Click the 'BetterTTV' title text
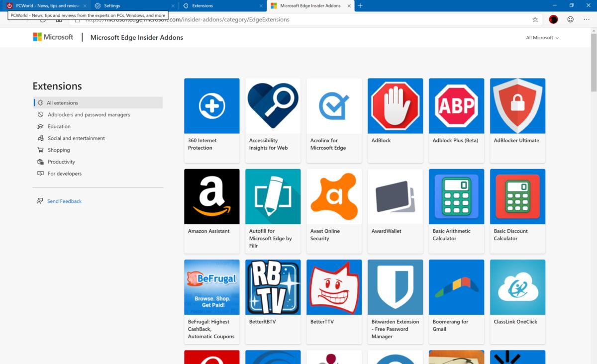The image size is (597, 364). (322, 322)
